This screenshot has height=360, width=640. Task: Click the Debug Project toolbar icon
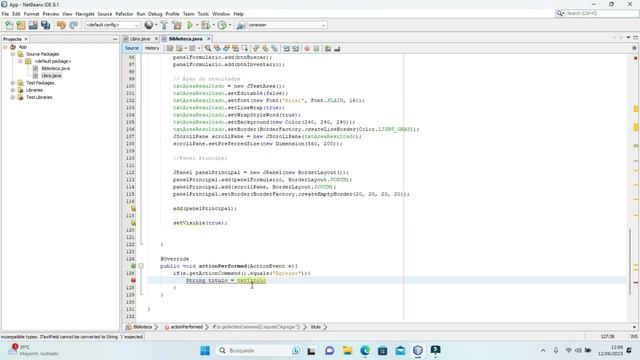click(x=205, y=25)
